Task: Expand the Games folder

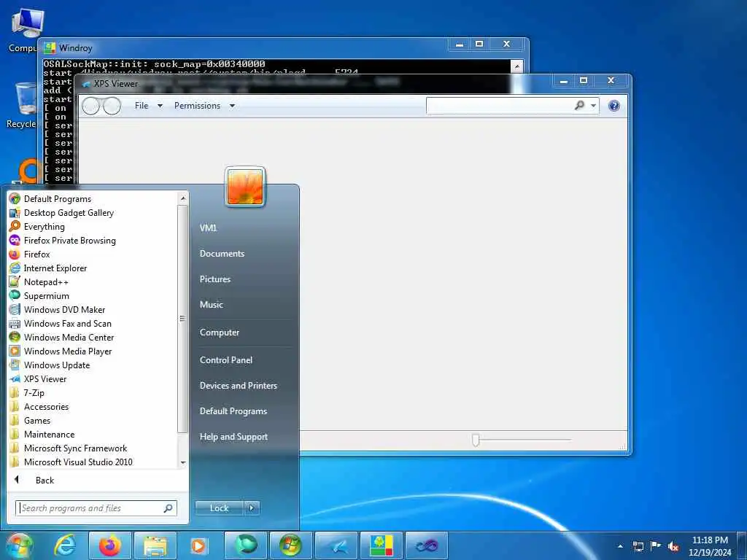Action: [31, 421]
